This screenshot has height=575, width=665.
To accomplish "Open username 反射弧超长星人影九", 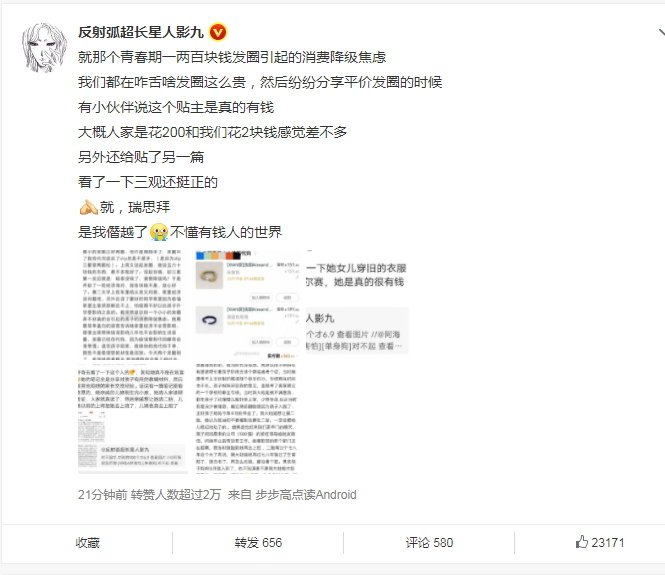I will coord(141,32).
